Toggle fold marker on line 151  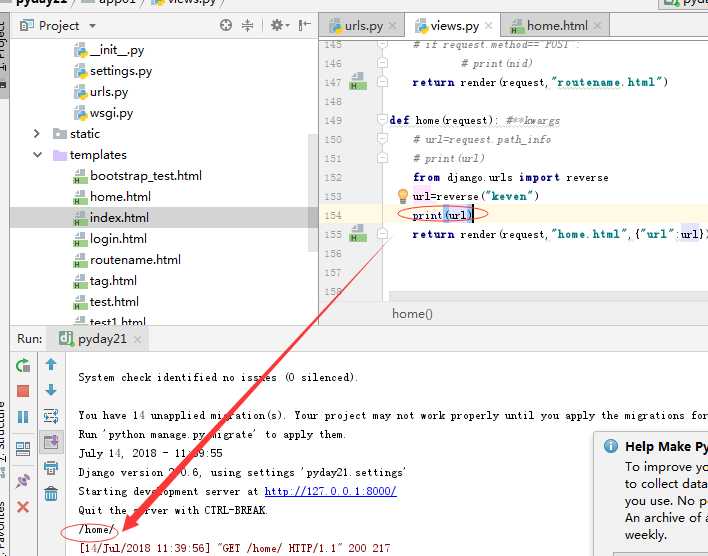point(382,158)
